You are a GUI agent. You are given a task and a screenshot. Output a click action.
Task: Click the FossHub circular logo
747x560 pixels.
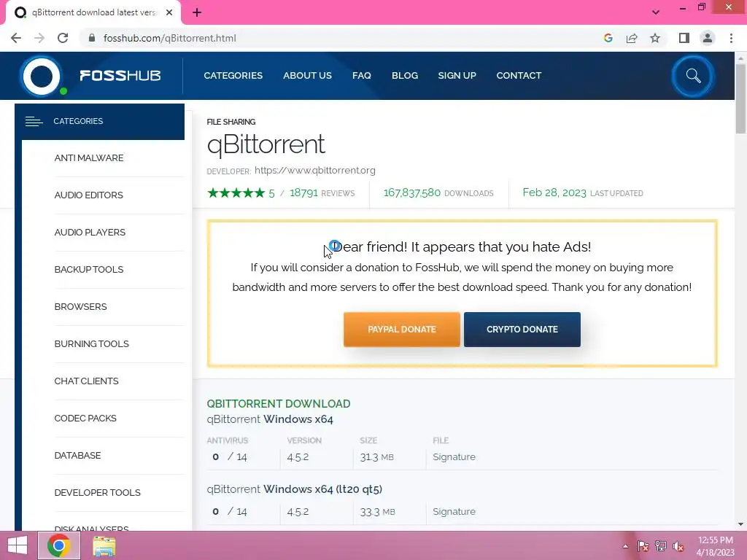click(42, 76)
